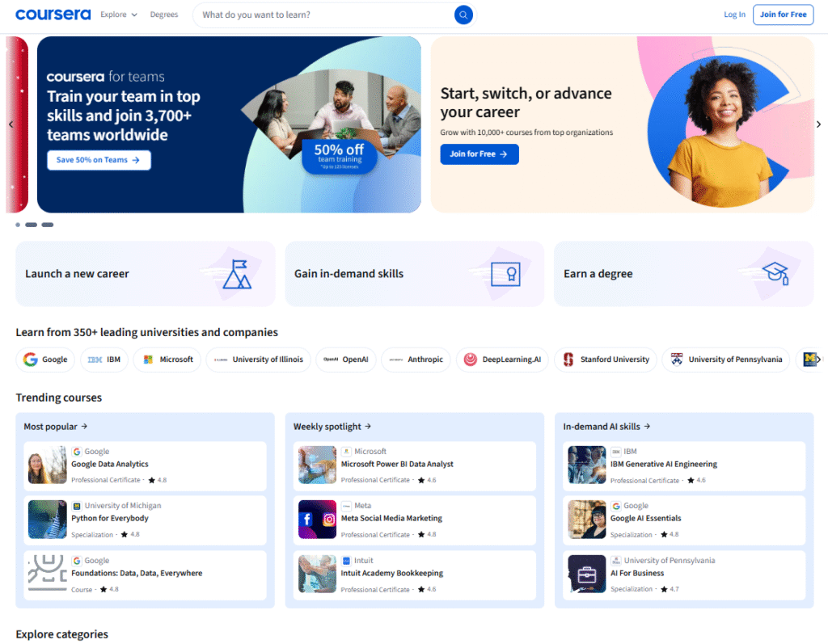Viewport: 828px width, 644px height.
Task: Select the IBM partner logo
Action: (104, 360)
